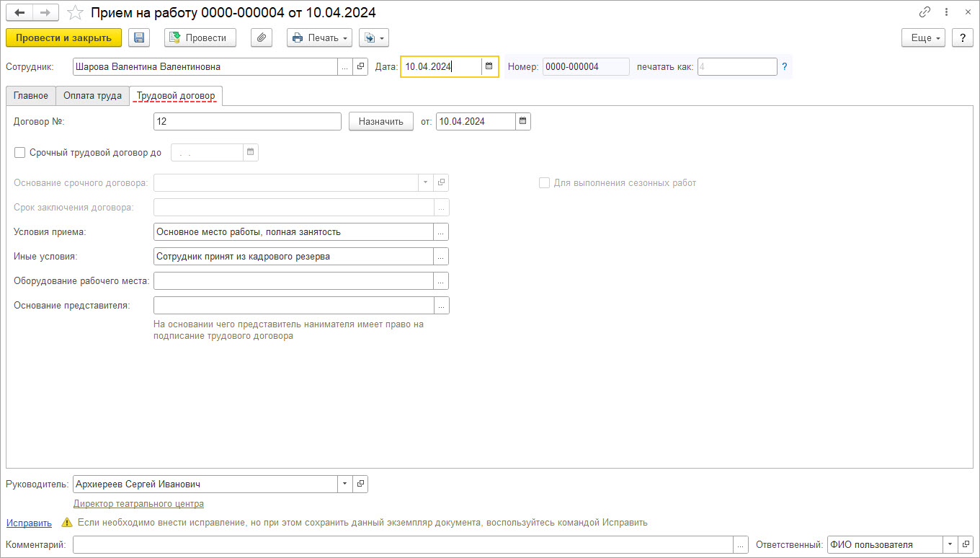Open create-based-on dropdown button
The height and width of the screenshot is (558, 980).
tap(374, 38)
